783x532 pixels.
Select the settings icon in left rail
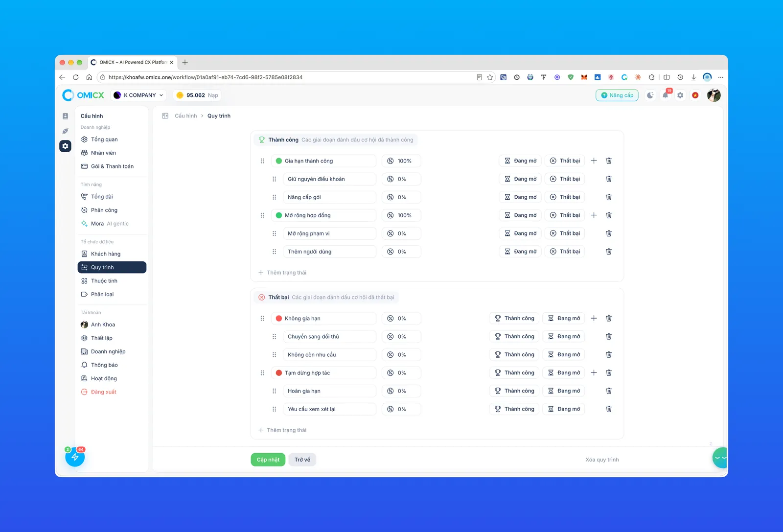pyautogui.click(x=65, y=146)
